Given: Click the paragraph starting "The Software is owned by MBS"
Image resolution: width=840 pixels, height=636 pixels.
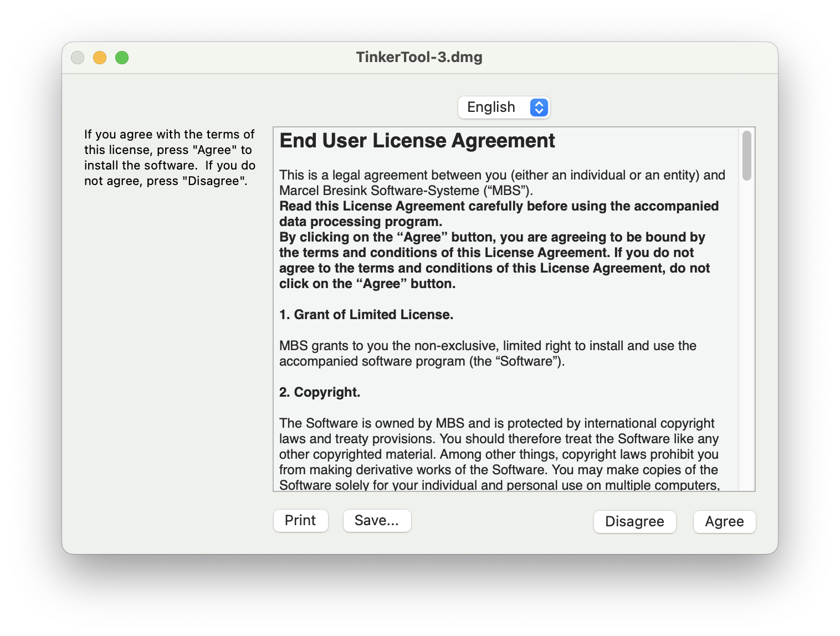Looking at the screenshot, I should (x=499, y=454).
